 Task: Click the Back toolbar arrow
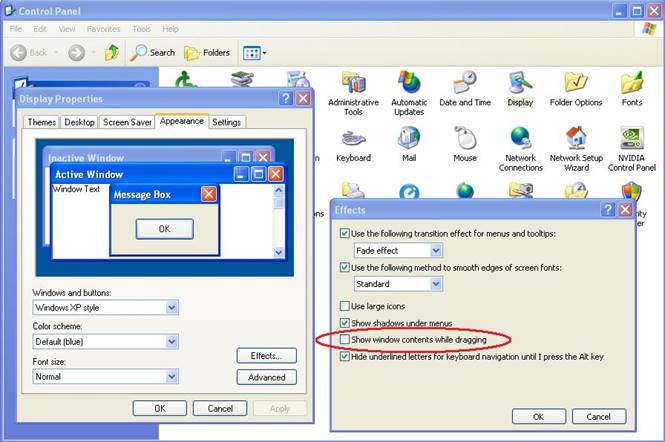click(x=19, y=53)
